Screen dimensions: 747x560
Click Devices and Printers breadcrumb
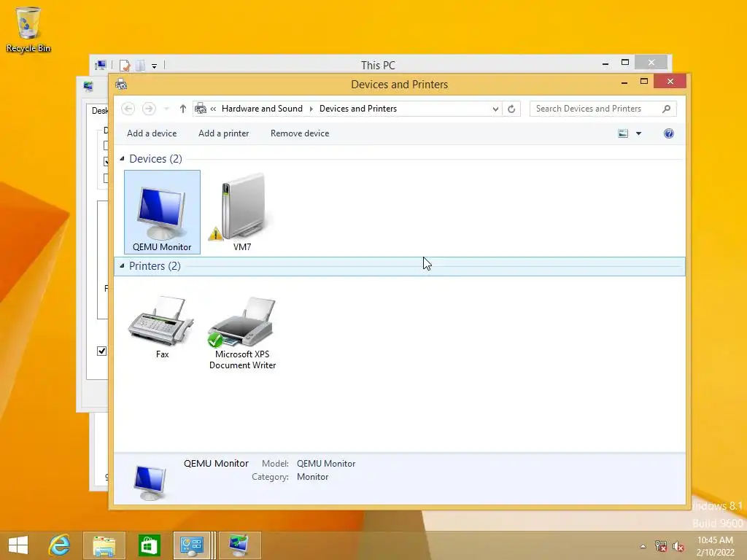coord(357,109)
